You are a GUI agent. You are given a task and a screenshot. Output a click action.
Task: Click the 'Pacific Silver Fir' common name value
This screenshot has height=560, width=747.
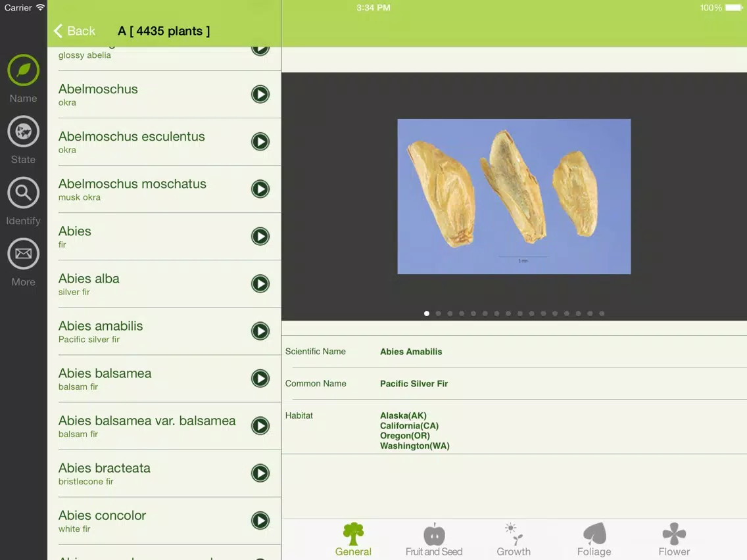414,384
